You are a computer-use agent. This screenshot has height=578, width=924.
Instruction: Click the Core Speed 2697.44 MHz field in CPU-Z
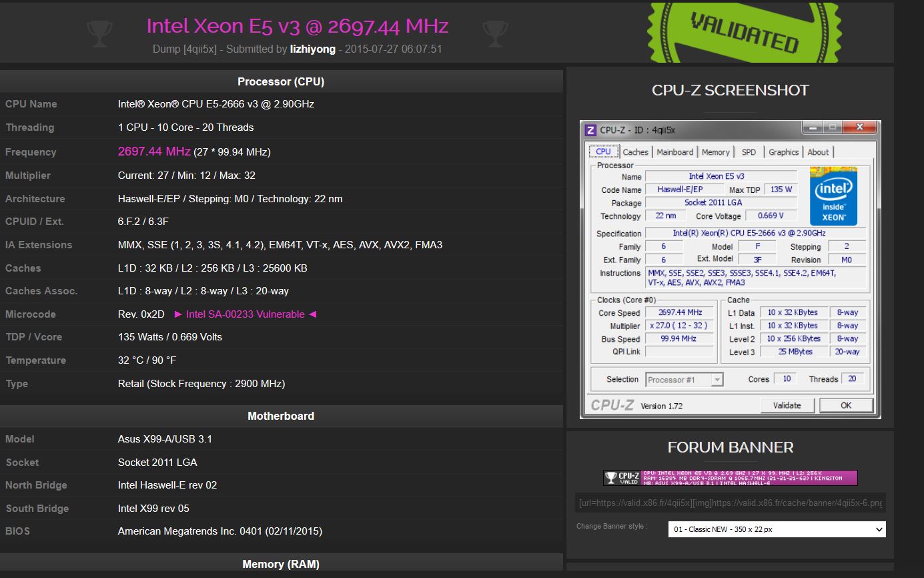point(680,312)
